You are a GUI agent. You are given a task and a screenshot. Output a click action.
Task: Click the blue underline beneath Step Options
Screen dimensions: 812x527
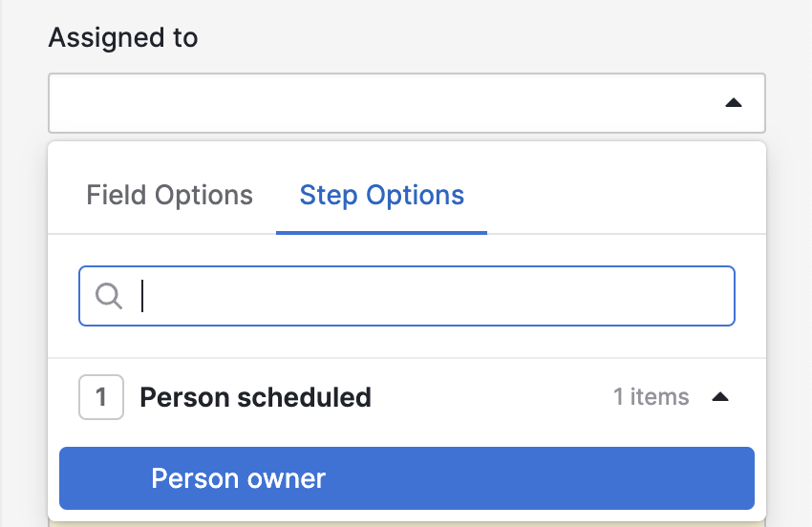click(381, 232)
